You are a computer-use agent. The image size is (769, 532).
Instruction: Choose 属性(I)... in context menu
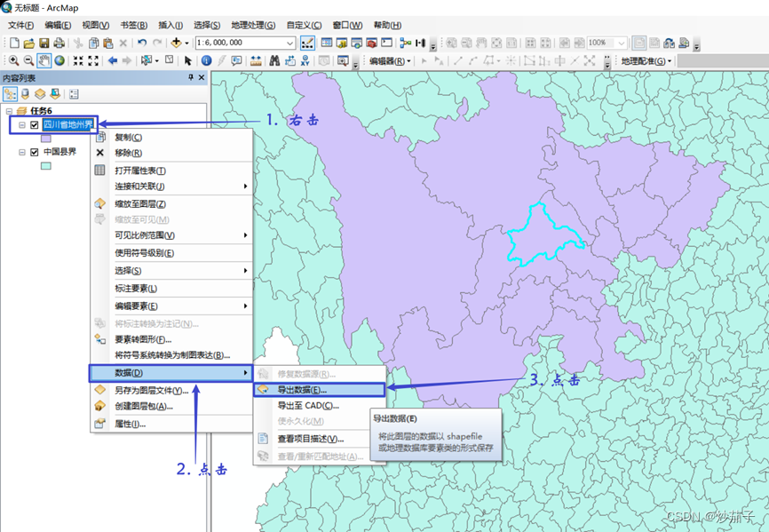click(170, 424)
